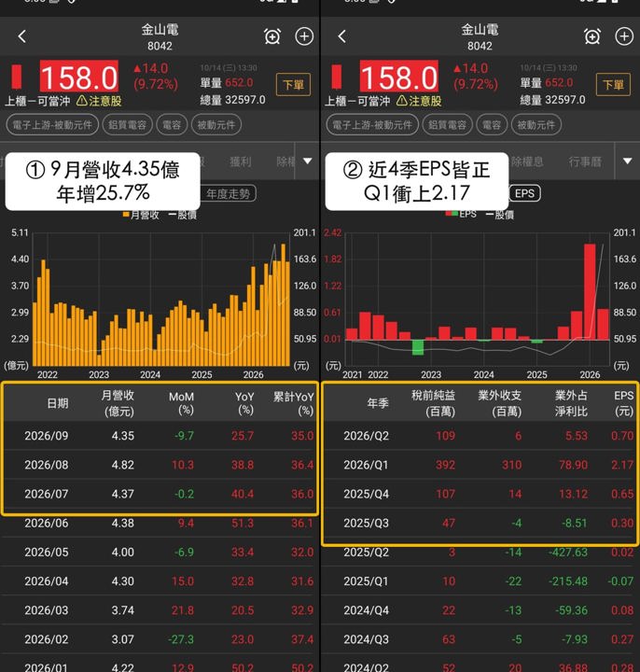
Task: Switch to 除權息 tab in right panel
Action: 527,161
